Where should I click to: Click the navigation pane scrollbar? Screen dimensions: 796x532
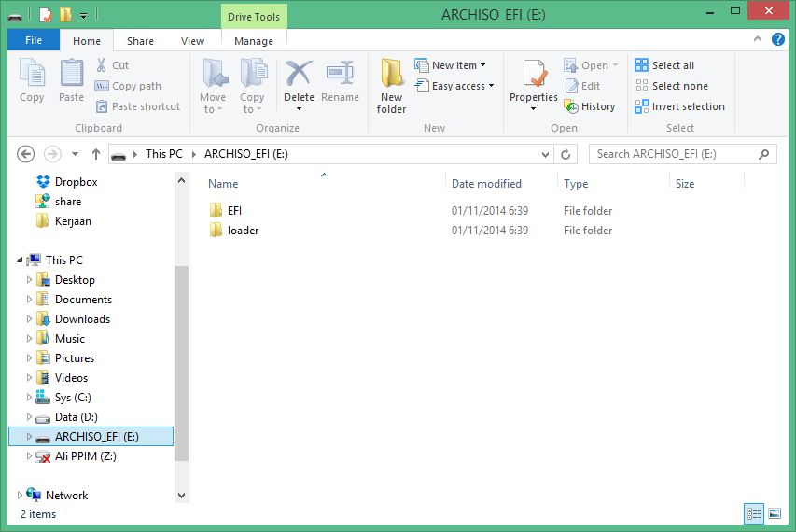click(x=181, y=362)
